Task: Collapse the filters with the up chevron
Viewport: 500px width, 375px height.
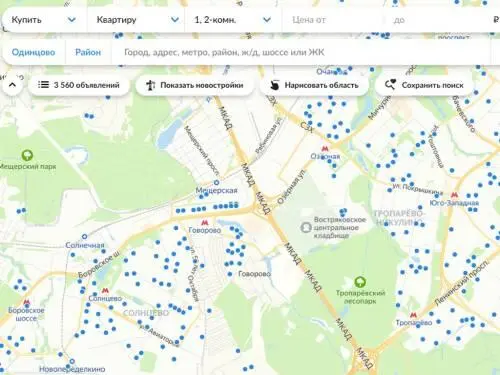Action: 12,85
